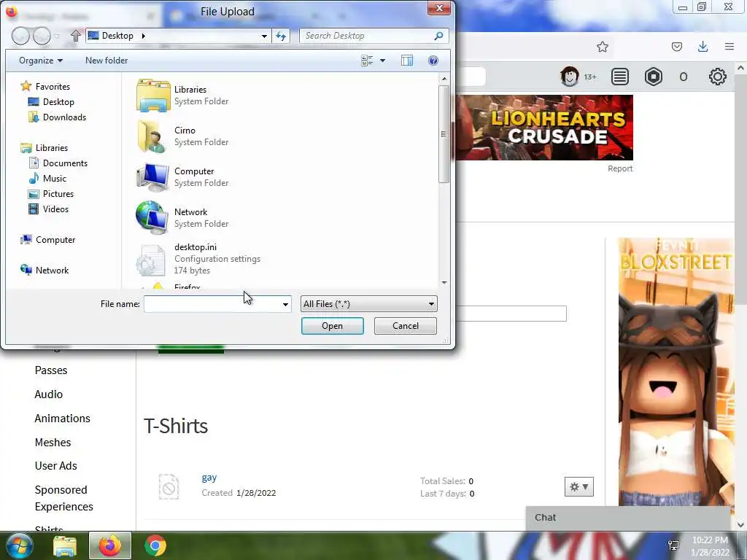
Task: Select the Network system folder icon
Action: point(152,217)
